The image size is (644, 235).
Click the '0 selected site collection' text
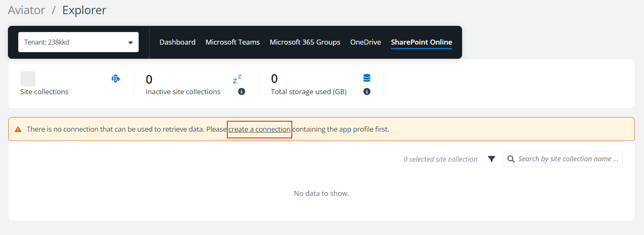coord(440,159)
